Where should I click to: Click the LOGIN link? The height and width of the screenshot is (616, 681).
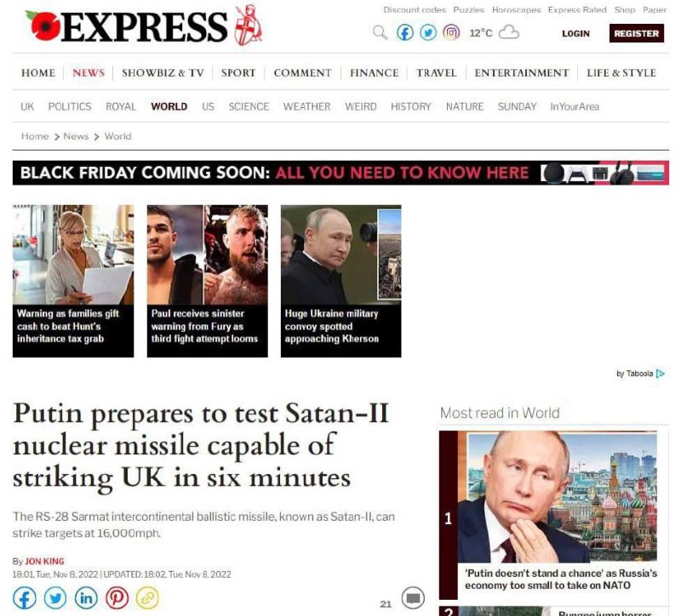576,33
